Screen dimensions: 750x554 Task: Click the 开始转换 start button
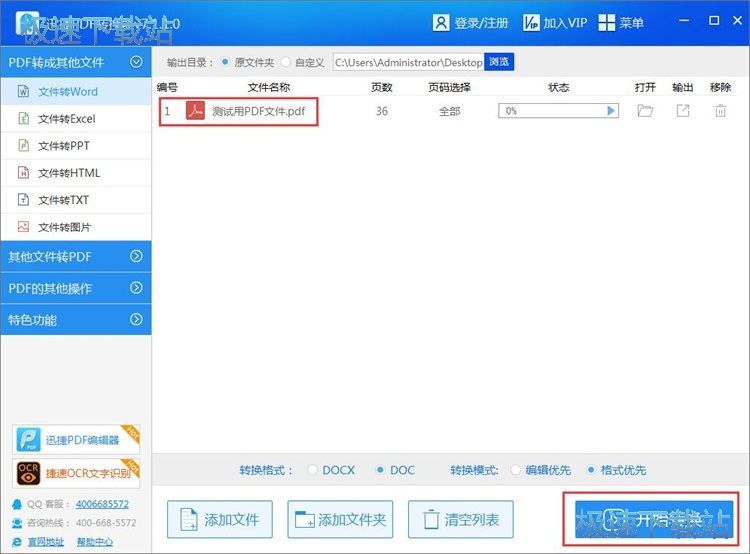tap(654, 520)
